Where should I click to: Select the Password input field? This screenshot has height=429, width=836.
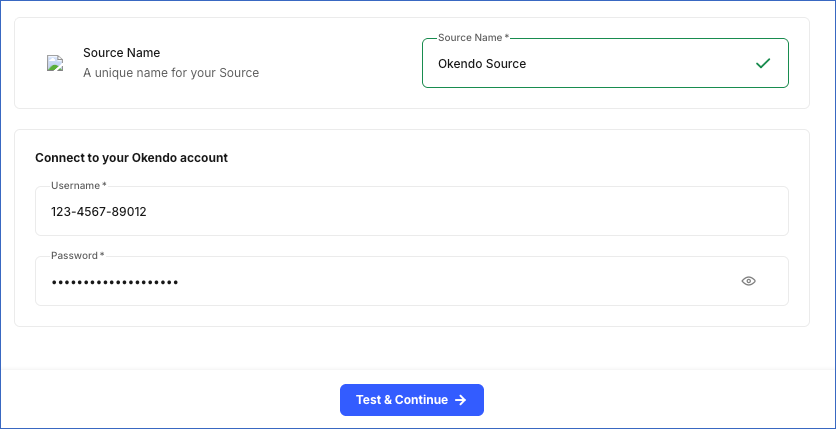pos(412,281)
